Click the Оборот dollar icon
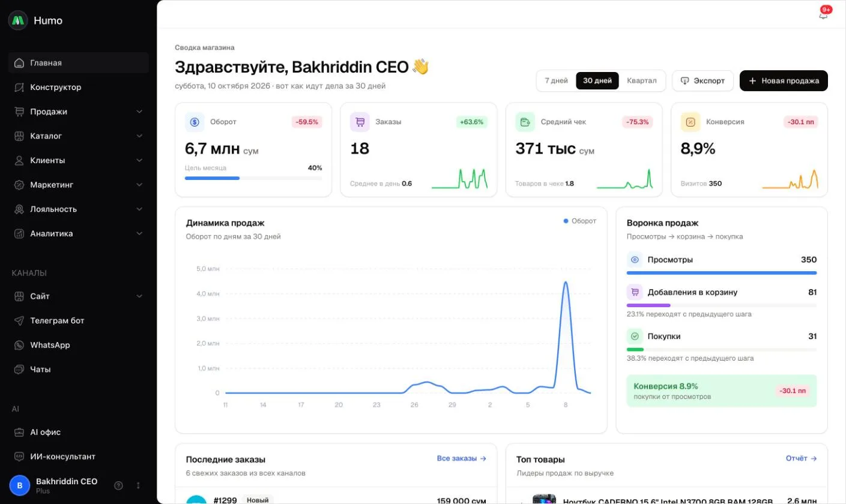Screen dimensions: 846x504 tap(195, 122)
